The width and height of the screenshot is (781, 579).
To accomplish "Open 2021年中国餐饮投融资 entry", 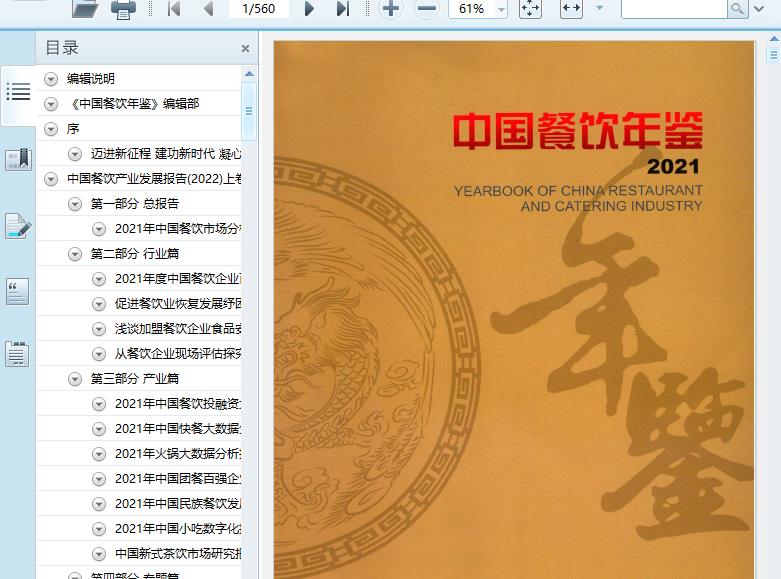I will tap(178, 404).
